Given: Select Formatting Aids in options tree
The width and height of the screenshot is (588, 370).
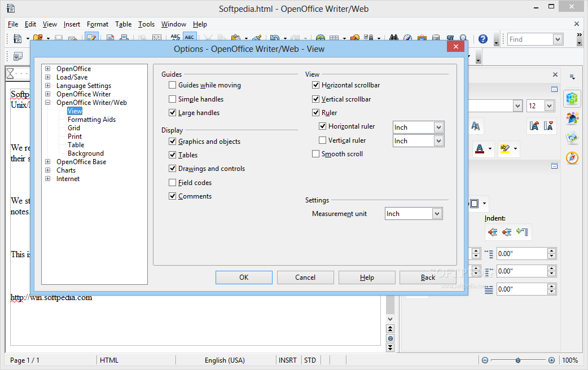Looking at the screenshot, I should (91, 120).
